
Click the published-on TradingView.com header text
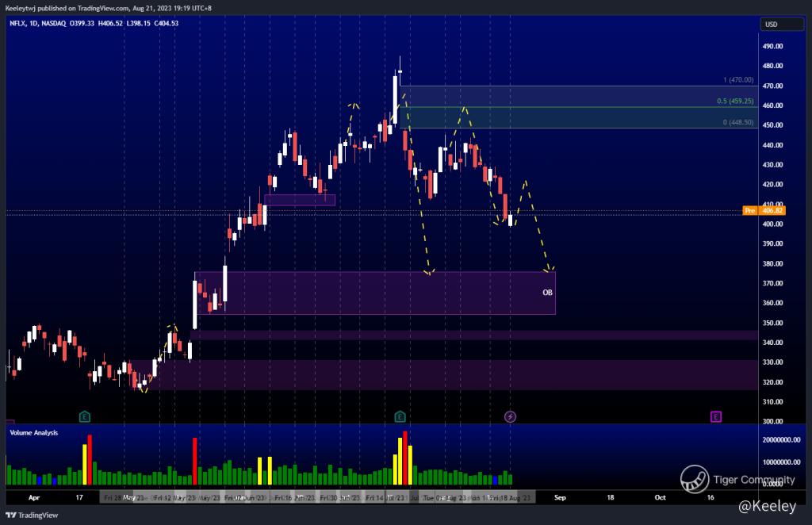[x=108, y=8]
